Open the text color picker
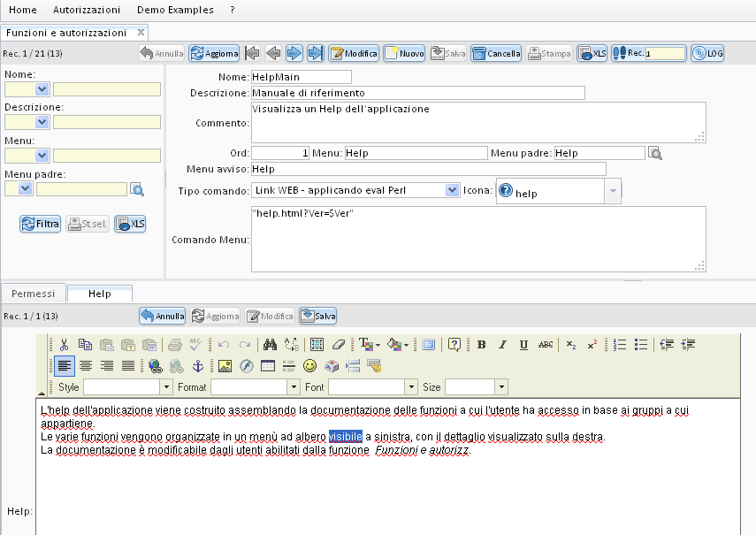This screenshot has width=756, height=535. 370,345
